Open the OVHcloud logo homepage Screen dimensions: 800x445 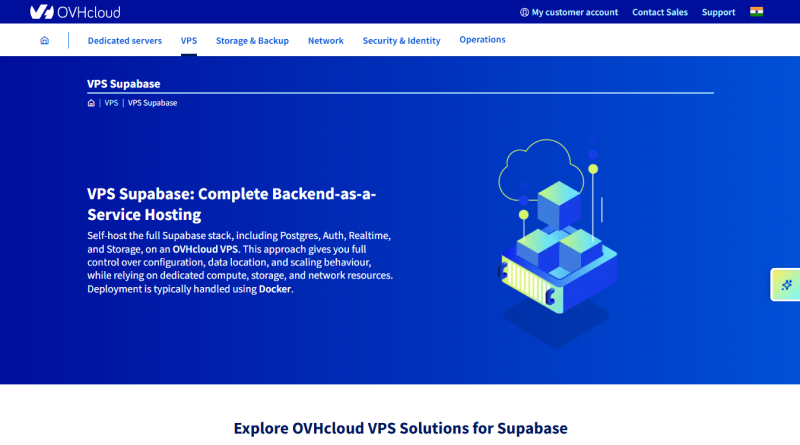pyautogui.click(x=75, y=12)
